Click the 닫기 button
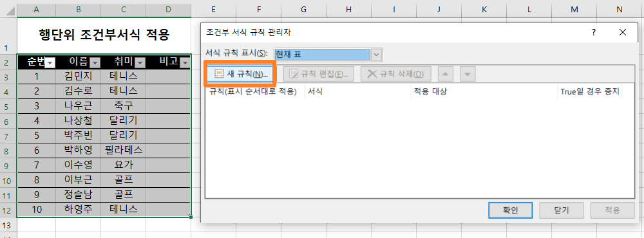The width and height of the screenshot is (644, 238). 562,210
